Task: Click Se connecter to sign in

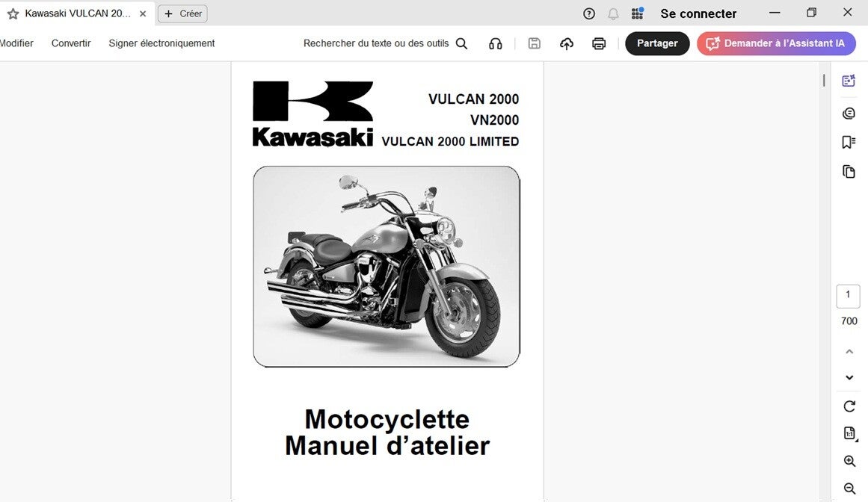Action: pyautogui.click(x=698, y=14)
